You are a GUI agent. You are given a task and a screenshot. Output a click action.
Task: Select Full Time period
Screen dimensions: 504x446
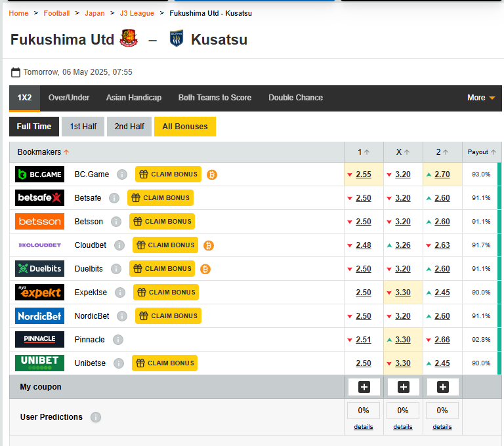tap(34, 127)
